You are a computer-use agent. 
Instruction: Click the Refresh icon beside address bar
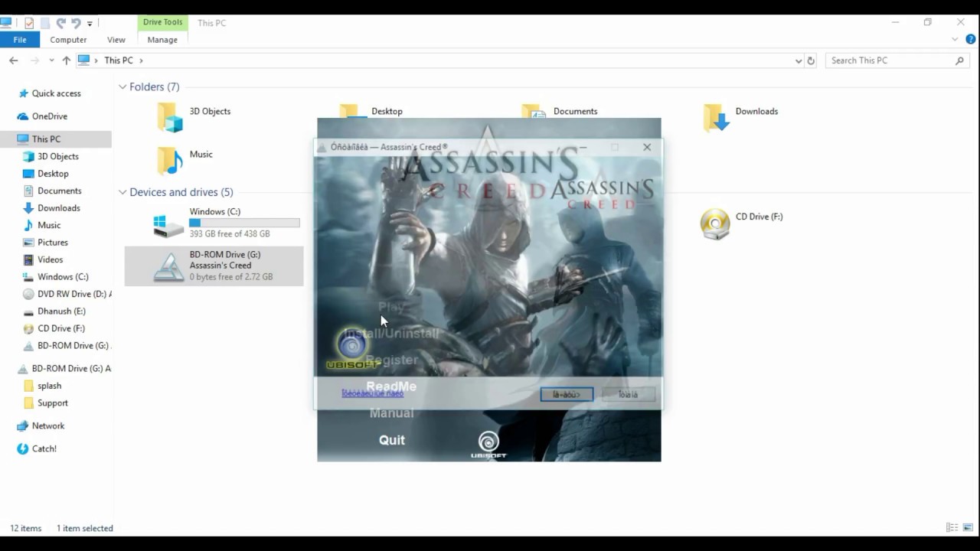811,60
